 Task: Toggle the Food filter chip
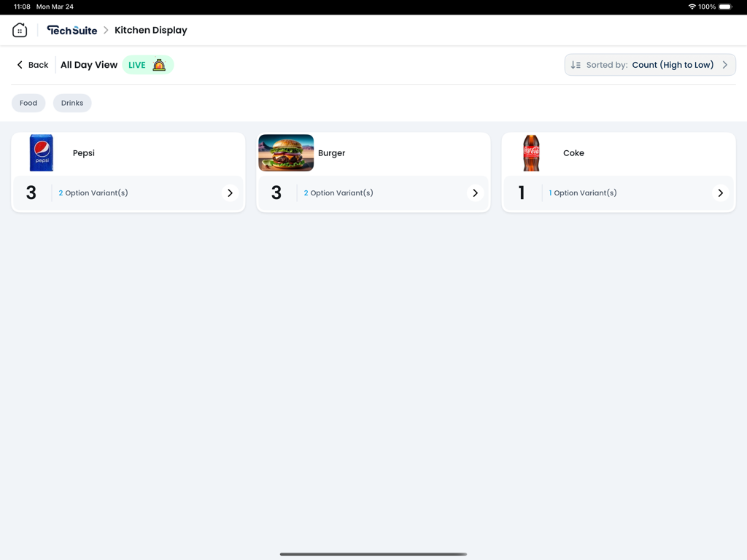pos(28,103)
